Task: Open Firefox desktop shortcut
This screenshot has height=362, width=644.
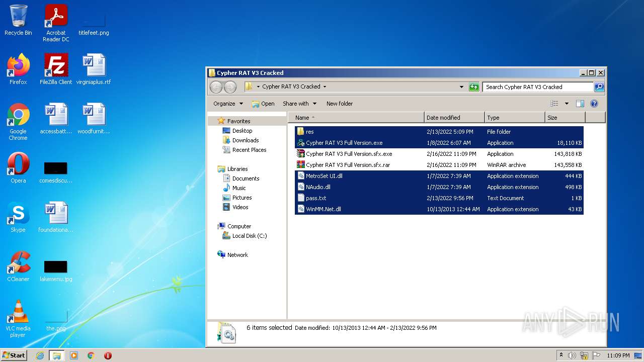Action: (x=18, y=69)
